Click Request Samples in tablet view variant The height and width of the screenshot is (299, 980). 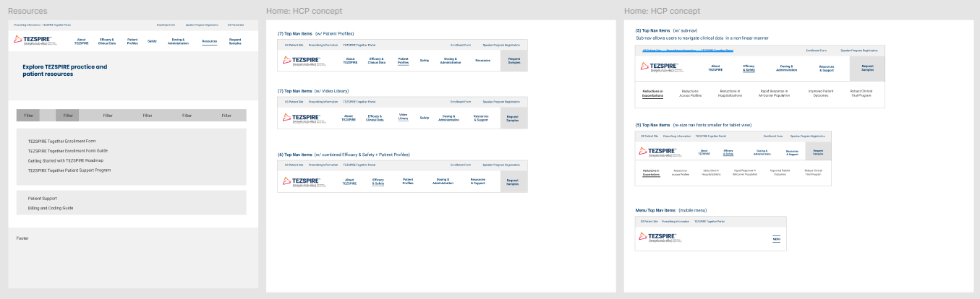(x=818, y=152)
